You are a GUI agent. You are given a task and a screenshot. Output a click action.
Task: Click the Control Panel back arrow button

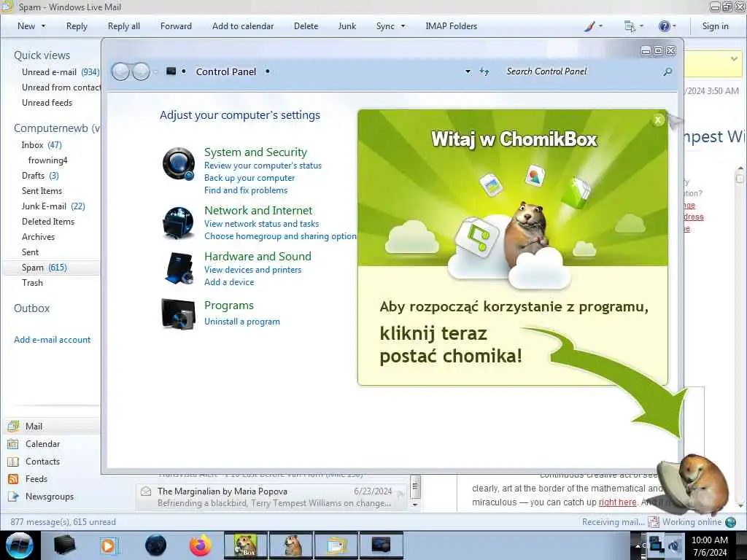pyautogui.click(x=120, y=72)
